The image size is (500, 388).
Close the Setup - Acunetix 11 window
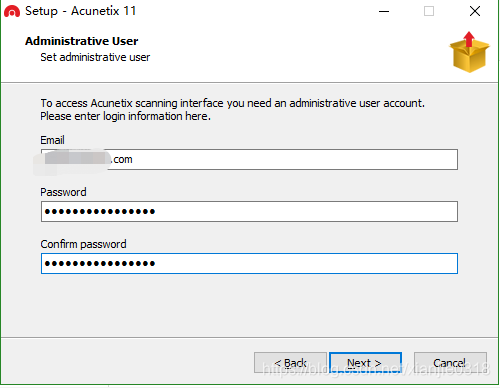(475, 11)
